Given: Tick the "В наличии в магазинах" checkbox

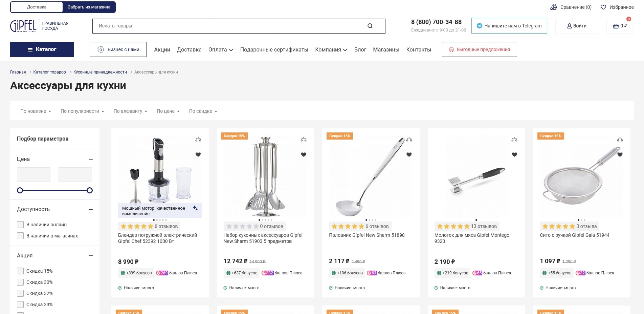Looking at the screenshot, I should click(x=20, y=236).
